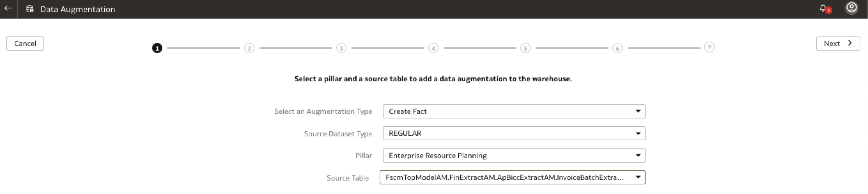Viewport: 868px width, 194px height.
Task: Jump to wizard step 7
Action: [x=709, y=47]
